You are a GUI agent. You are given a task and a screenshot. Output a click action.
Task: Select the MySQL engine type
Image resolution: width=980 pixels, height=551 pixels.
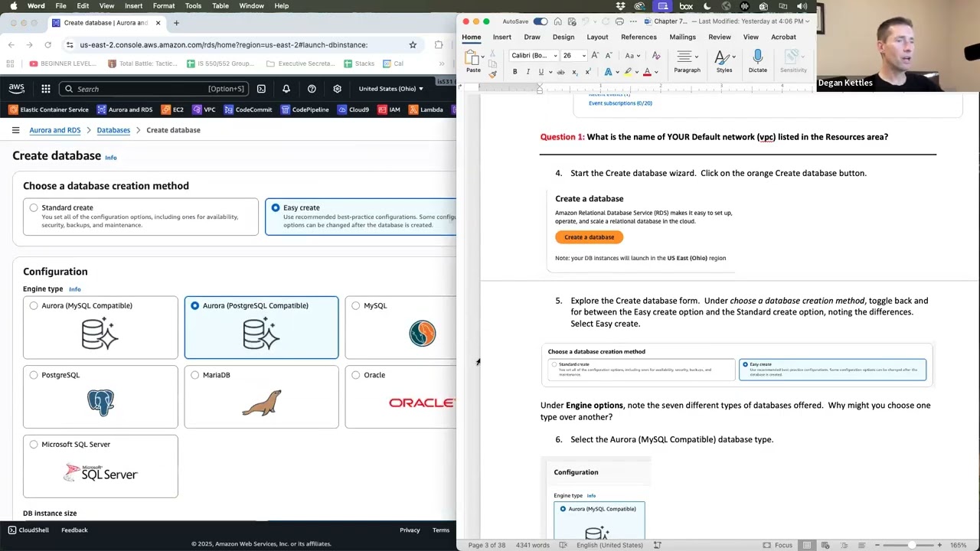(x=356, y=305)
